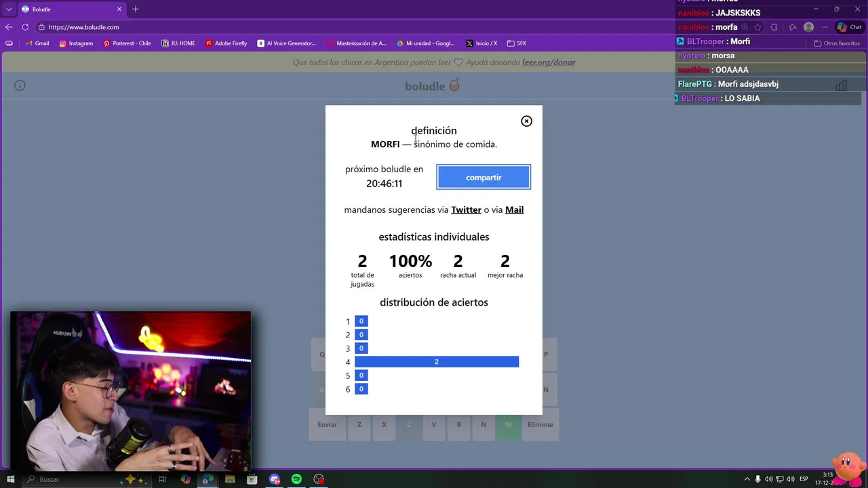
Task: Open the network tray icon
Action: [x=780, y=479]
